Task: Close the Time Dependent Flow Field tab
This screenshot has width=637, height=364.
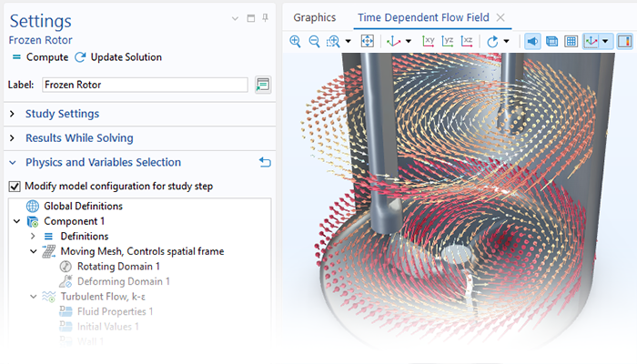Action: (500, 17)
